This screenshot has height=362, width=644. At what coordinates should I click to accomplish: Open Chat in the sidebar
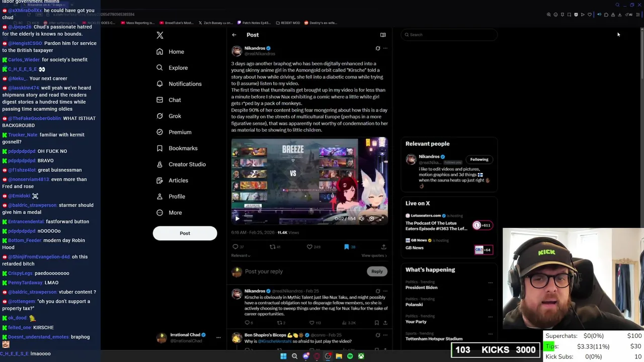(169, 100)
